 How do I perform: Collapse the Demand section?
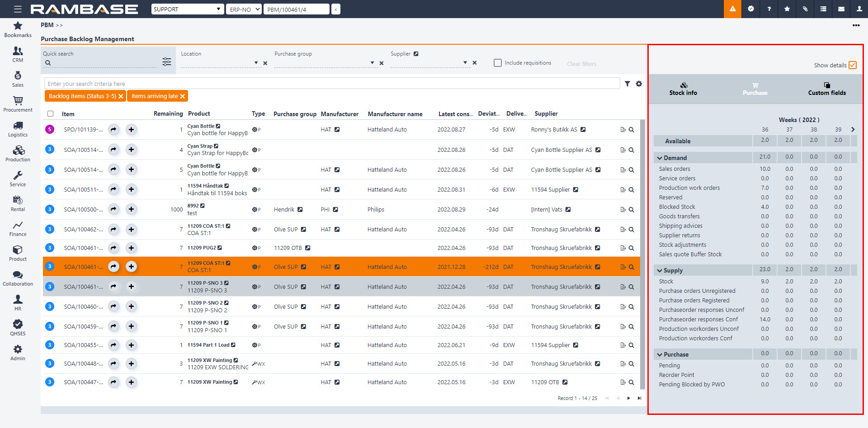tap(660, 158)
